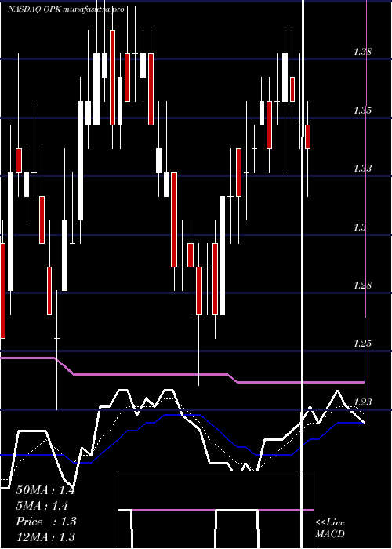This screenshot has height=549, width=392.
Task: Click the <<Live MACD label
Action: click(330, 529)
